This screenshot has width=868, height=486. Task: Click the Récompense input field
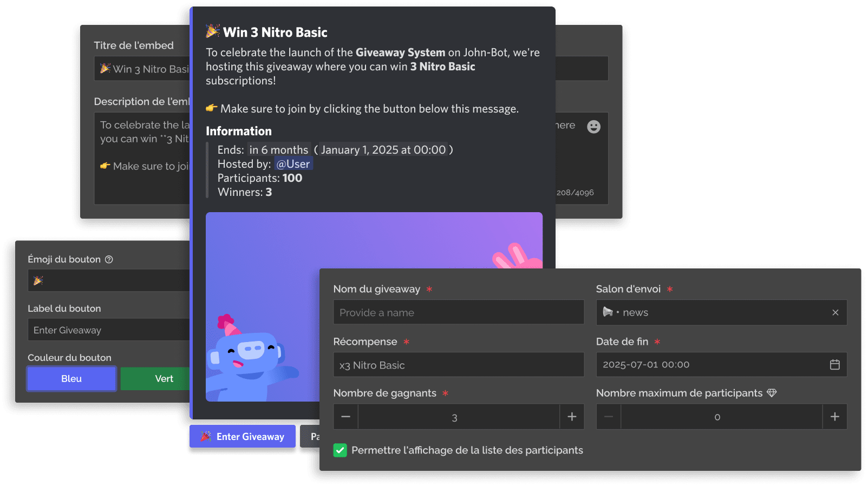[459, 365]
